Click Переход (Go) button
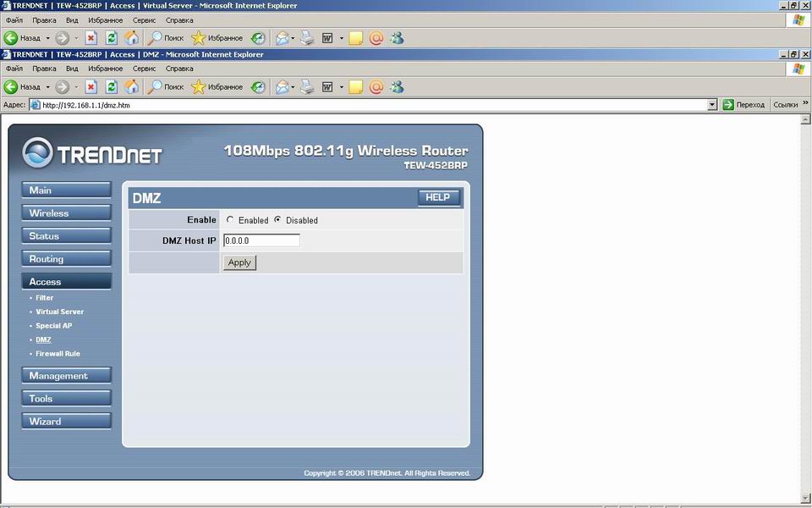The height and width of the screenshot is (508, 812). [743, 105]
